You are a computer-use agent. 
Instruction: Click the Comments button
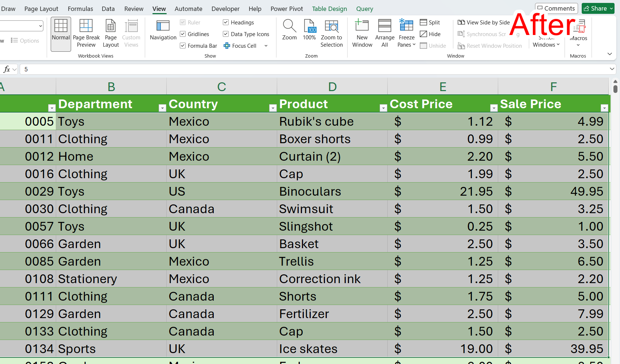556,8
